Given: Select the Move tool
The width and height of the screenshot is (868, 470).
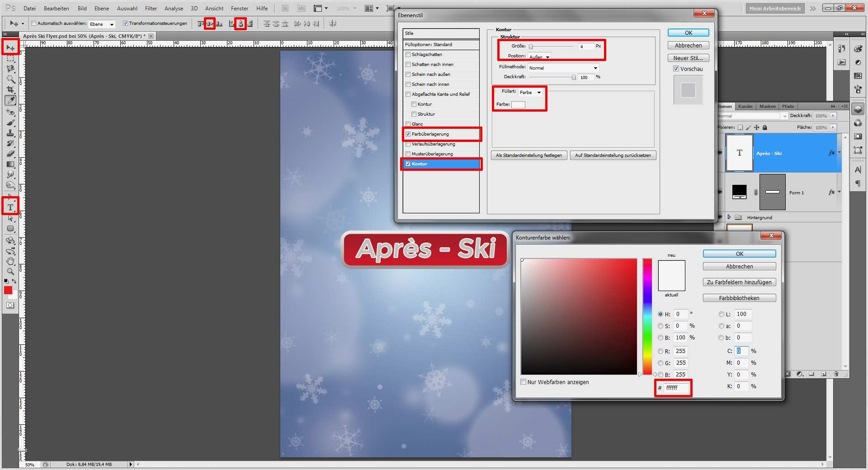Looking at the screenshot, I should pos(10,47).
